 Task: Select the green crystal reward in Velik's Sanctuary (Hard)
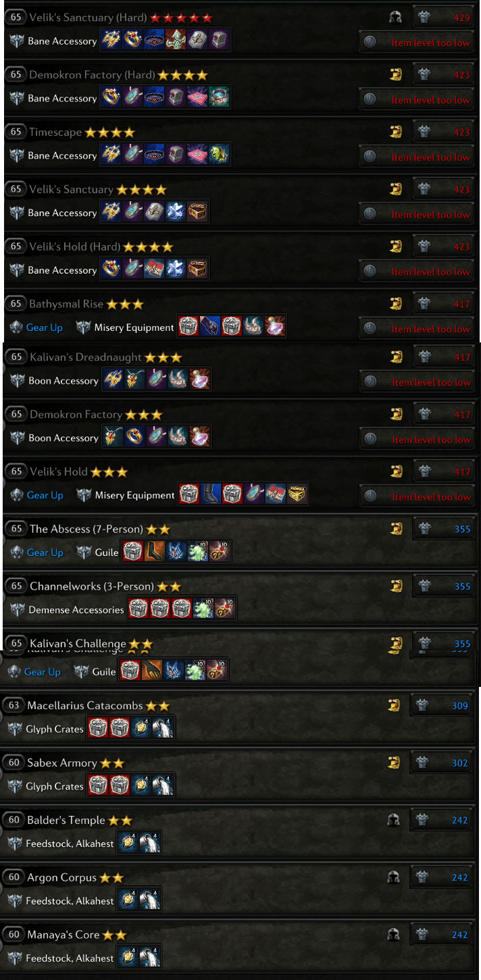click(176, 41)
